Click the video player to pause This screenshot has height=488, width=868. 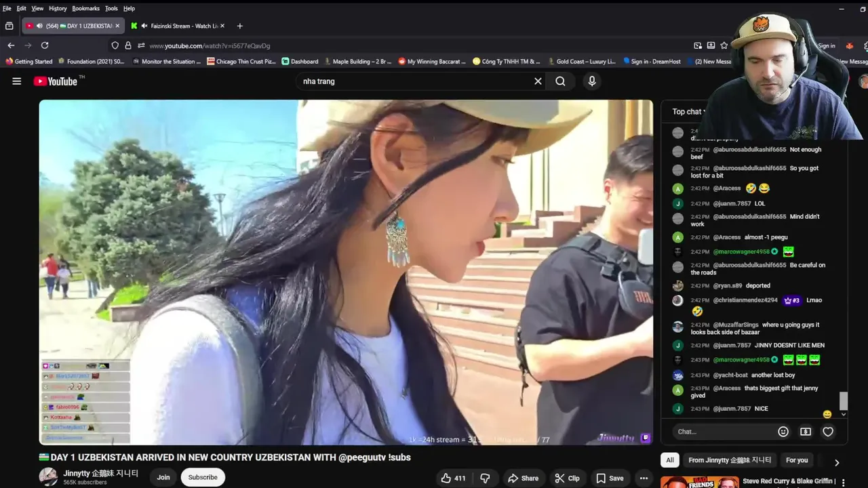(x=346, y=272)
